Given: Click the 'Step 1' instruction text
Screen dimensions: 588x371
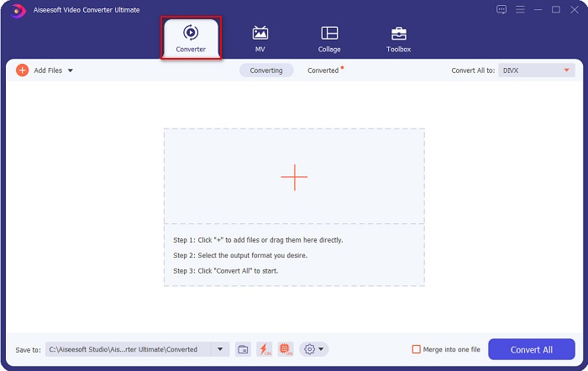Looking at the screenshot, I should point(258,240).
